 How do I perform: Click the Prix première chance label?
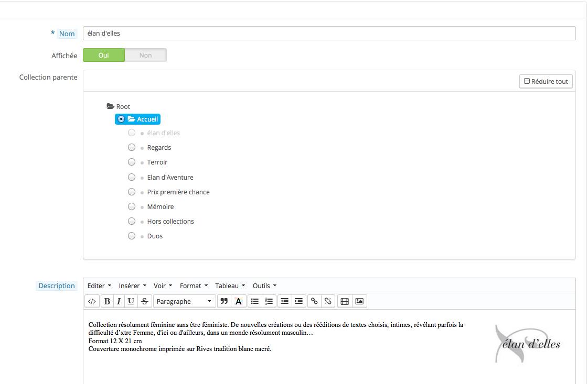178,192
